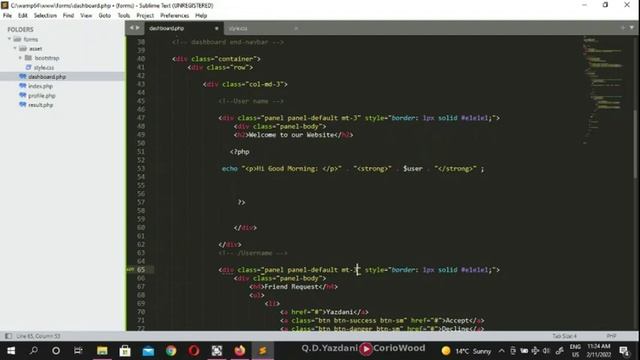The width and height of the screenshot is (640, 360).
Task: Collapse the asset folder
Action: pyautogui.click(x=15, y=48)
